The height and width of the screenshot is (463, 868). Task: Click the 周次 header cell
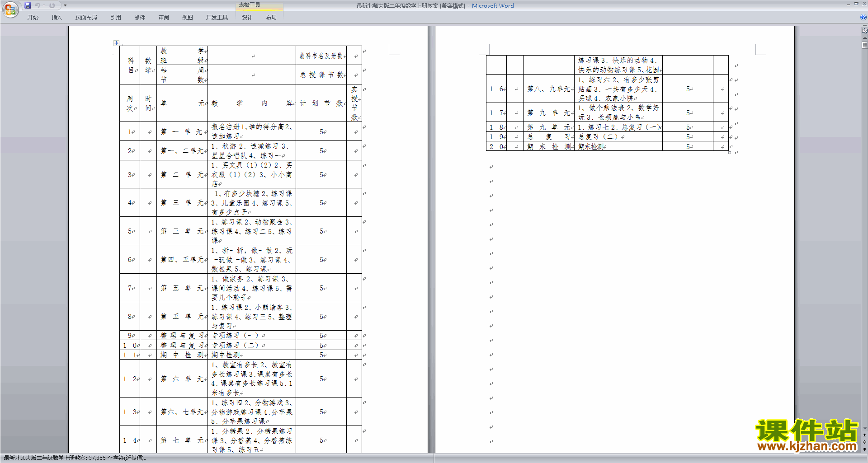coord(130,103)
